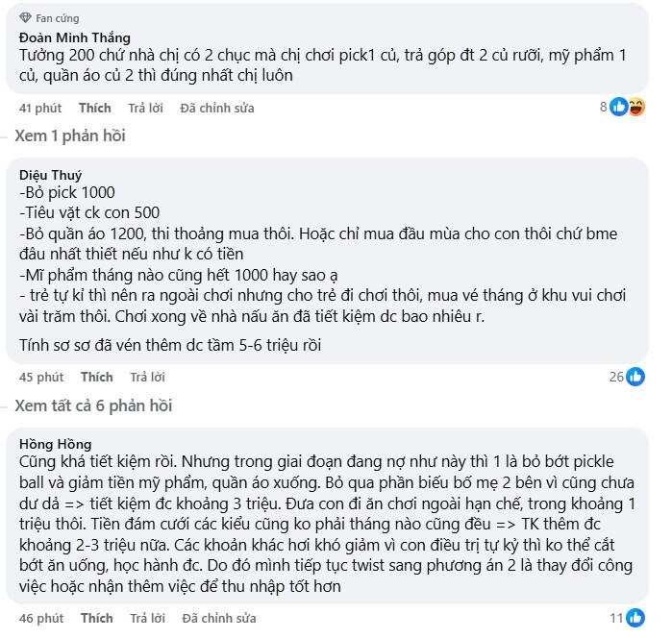The image size is (672, 638).
Task: View edit history 'Đã chỉnh sửa' on first comment
Action: click(217, 108)
